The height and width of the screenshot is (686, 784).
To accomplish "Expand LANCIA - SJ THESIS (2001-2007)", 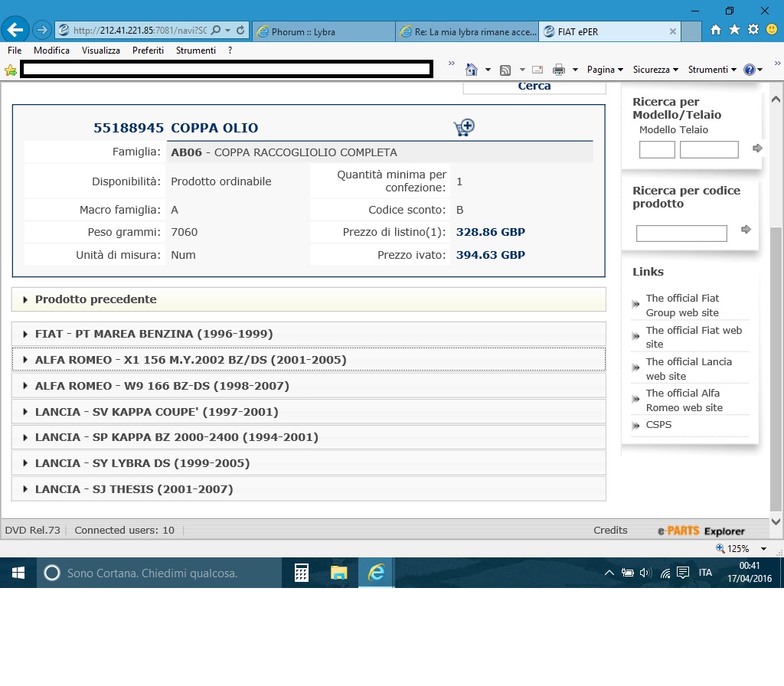I will coord(309,489).
